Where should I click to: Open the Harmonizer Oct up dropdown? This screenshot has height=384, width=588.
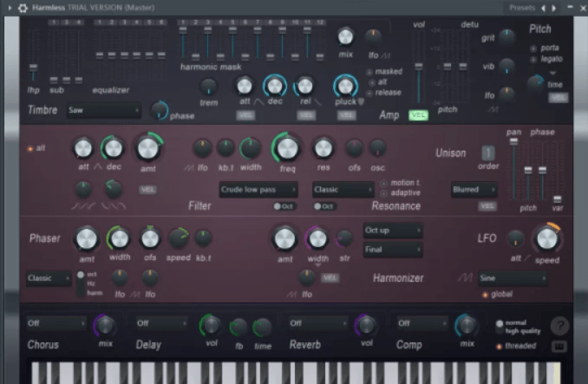coord(393,231)
